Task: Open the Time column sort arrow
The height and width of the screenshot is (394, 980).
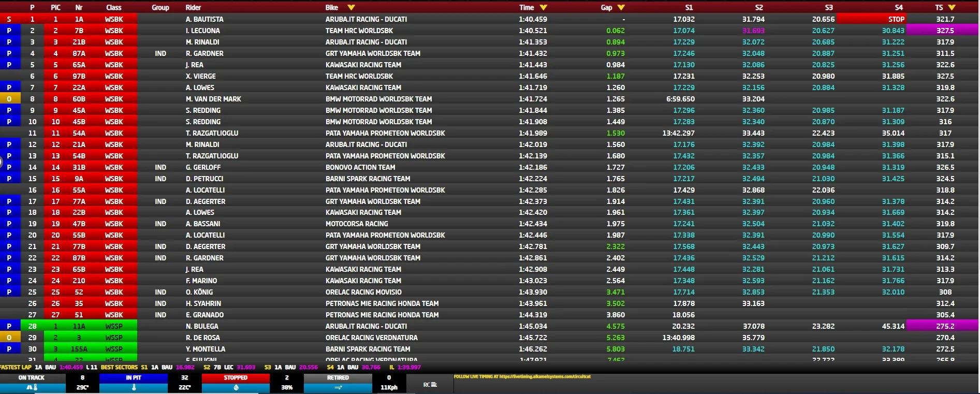Action: tap(543, 7)
